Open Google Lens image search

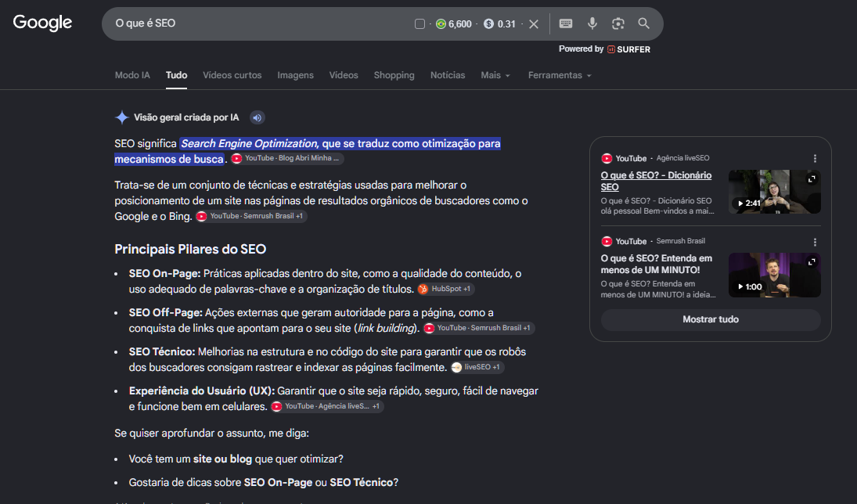pos(618,23)
